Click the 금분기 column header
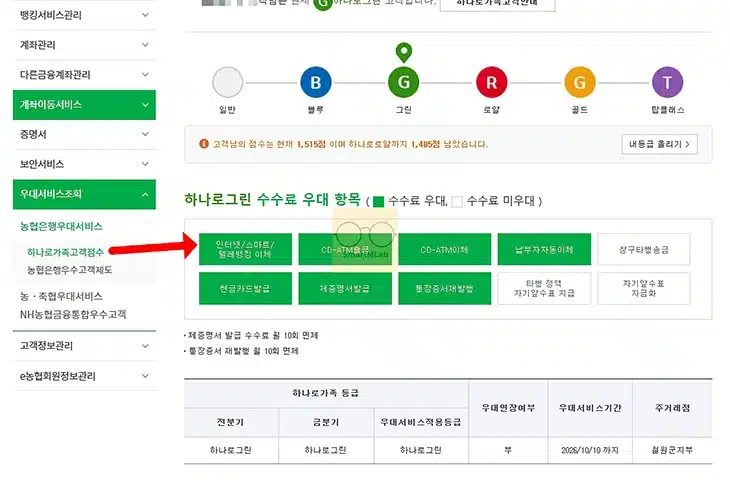Screen dimensions: 730x481 326,422
